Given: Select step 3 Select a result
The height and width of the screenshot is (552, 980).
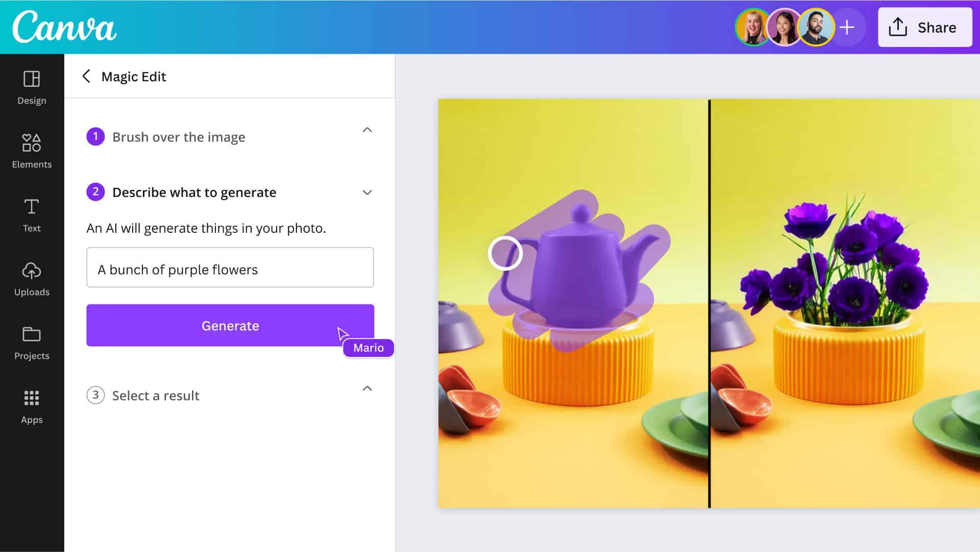Looking at the screenshot, I should (x=156, y=395).
